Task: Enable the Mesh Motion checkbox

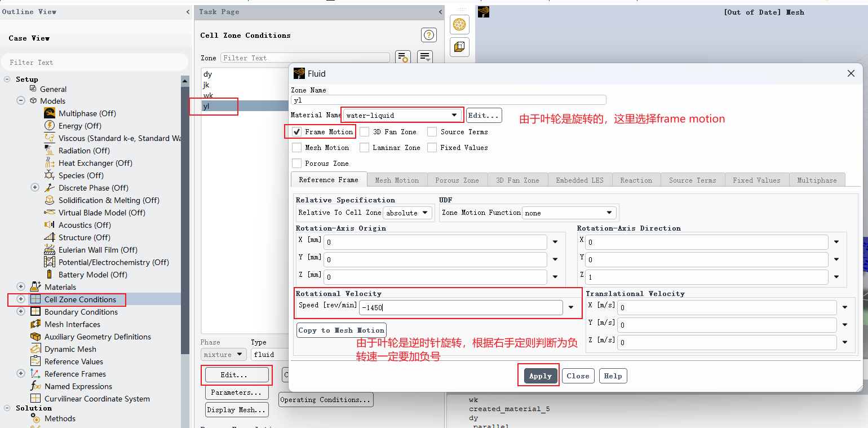Action: point(296,147)
